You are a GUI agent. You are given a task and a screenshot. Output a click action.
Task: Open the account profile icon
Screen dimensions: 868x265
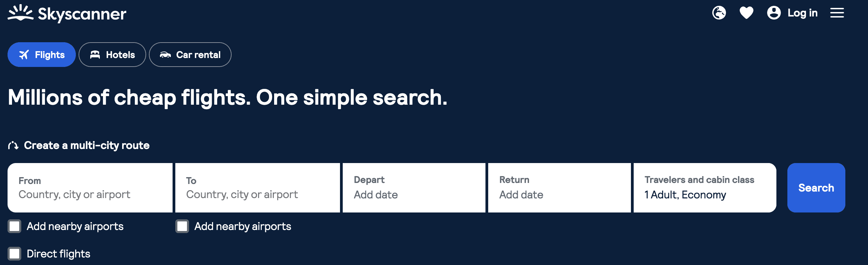coord(774,13)
